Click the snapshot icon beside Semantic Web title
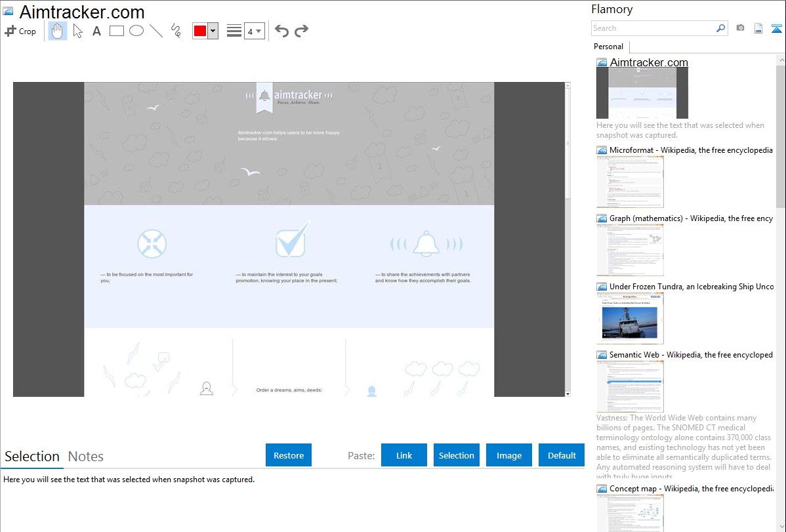 coord(602,355)
